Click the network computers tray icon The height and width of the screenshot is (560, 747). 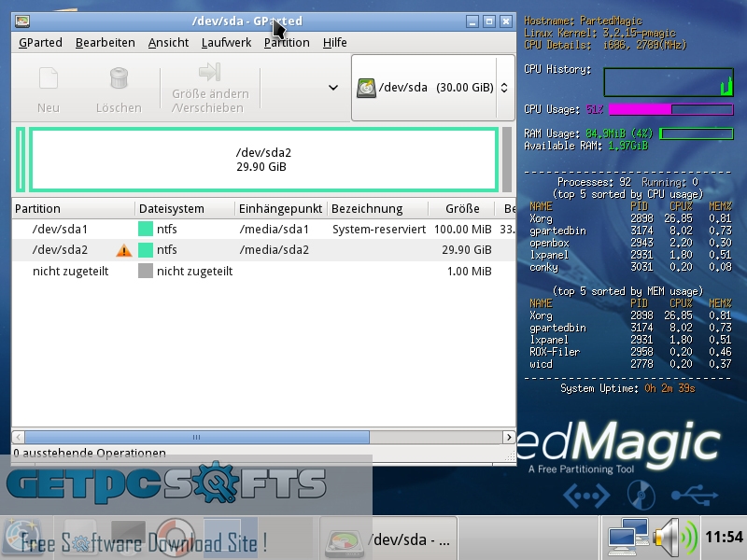coord(627,539)
